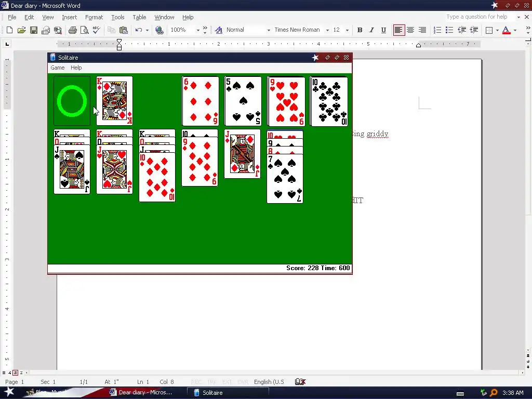
Task: Open the Window menu in Word
Action: coord(164,17)
